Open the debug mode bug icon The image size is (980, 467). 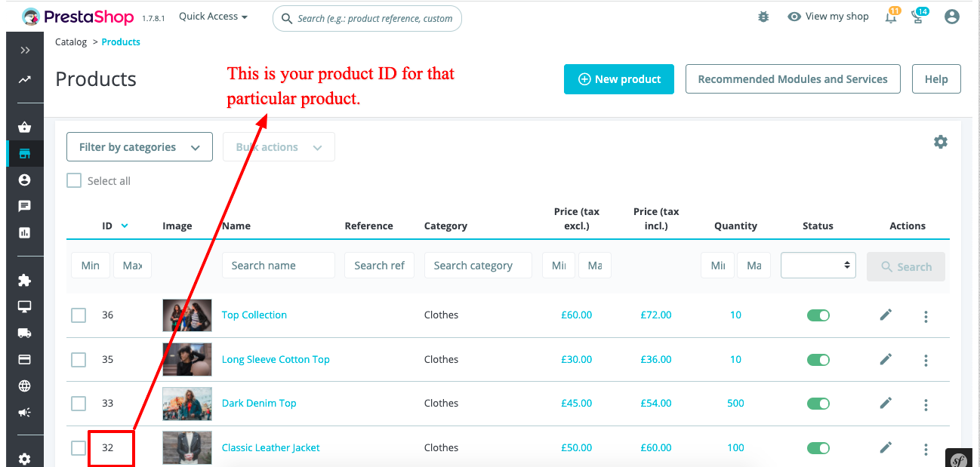[x=763, y=17]
